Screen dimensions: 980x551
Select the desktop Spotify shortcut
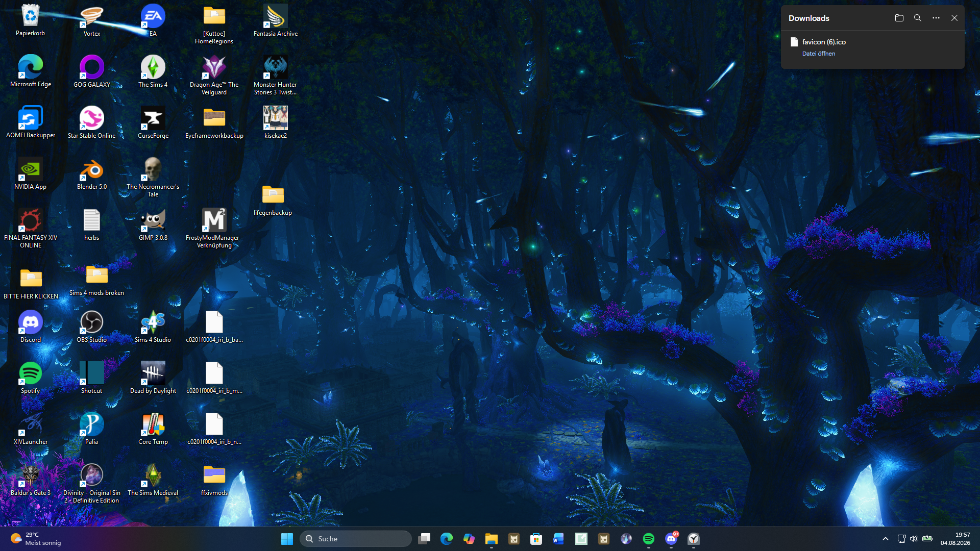[31, 378]
